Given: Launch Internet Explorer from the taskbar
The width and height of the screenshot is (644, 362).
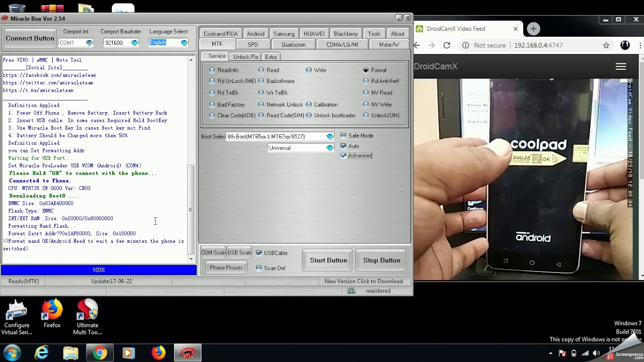Looking at the screenshot, I should tap(41, 353).
